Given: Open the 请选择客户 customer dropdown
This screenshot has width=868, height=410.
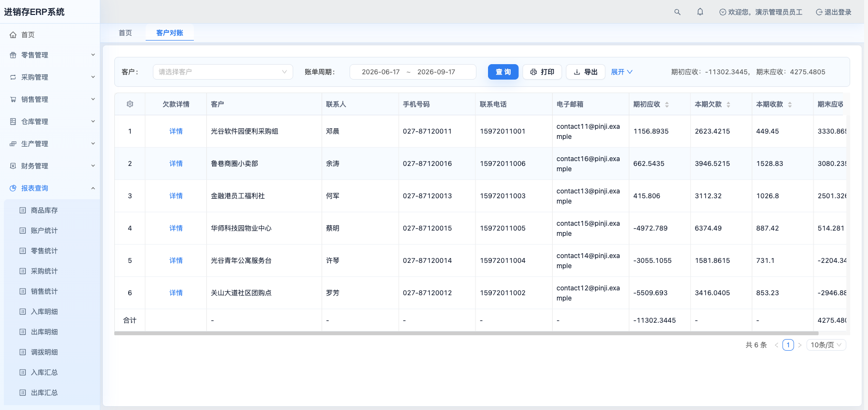Looking at the screenshot, I should 223,72.
